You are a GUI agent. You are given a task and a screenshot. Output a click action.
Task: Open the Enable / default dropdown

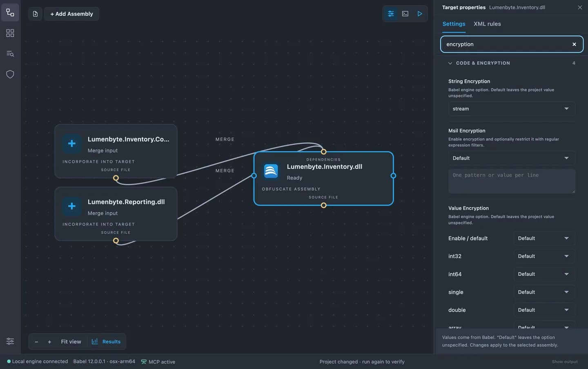point(544,238)
